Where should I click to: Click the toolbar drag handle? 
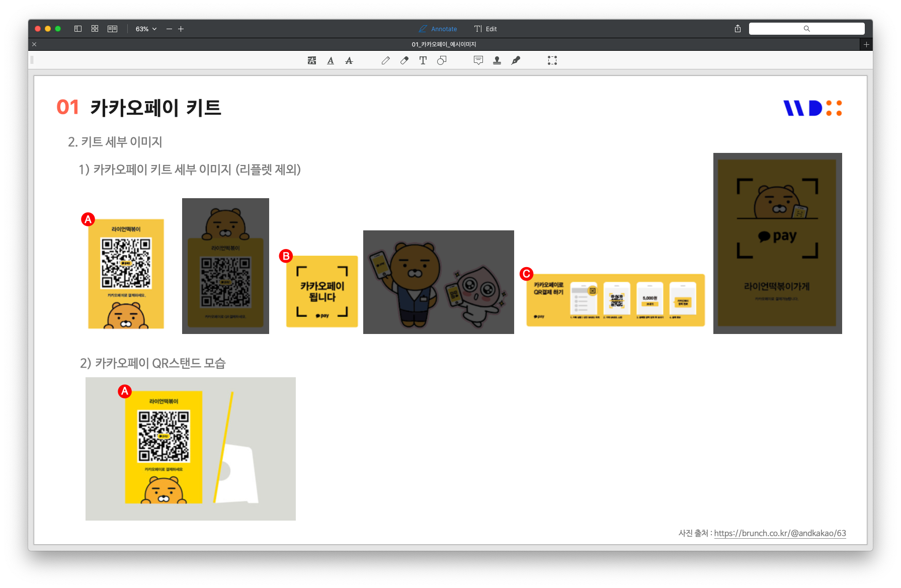32,60
